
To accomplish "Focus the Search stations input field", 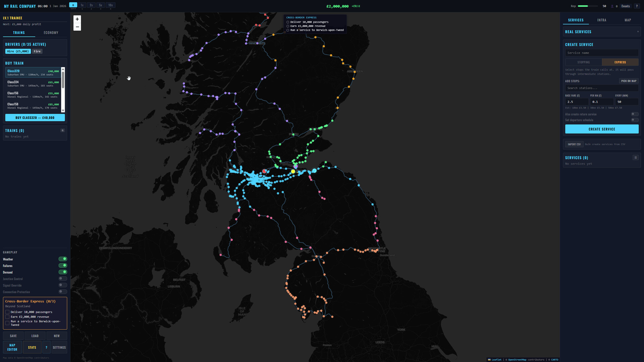I will coord(601,88).
